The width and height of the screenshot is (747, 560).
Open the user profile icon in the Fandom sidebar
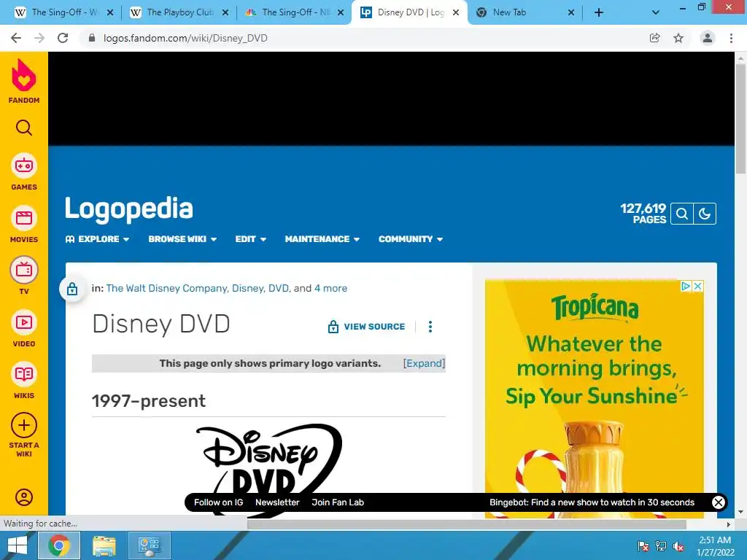point(24,497)
